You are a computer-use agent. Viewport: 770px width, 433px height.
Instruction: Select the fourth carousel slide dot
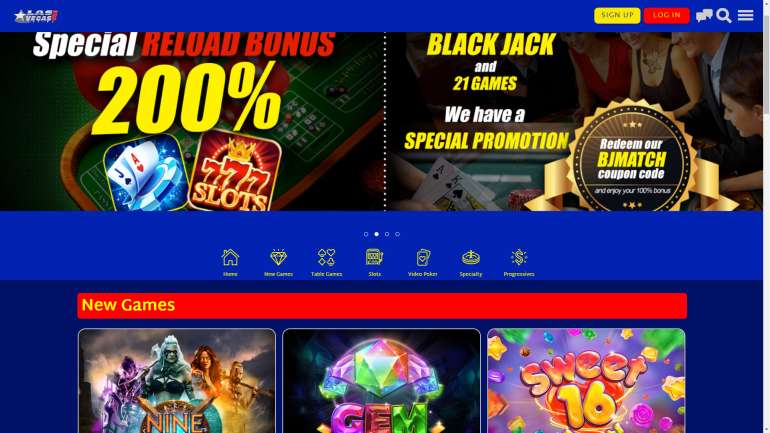point(397,234)
